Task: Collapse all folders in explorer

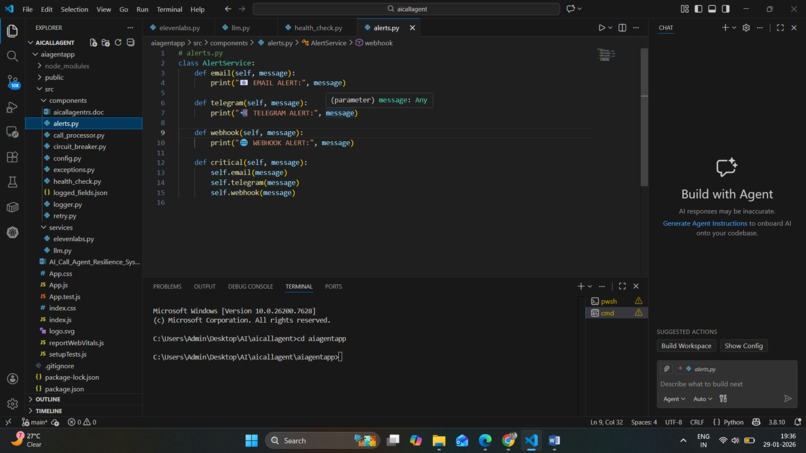Action: tap(131, 43)
